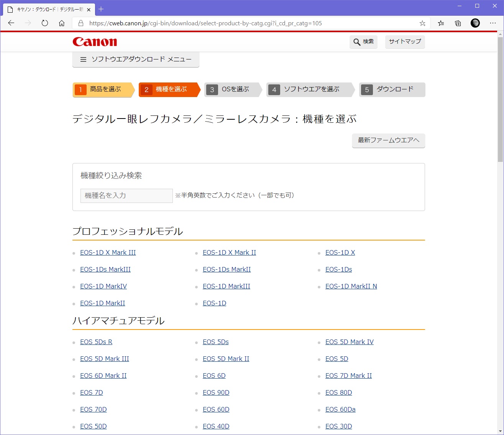Open the EOS-1D X link

coord(340,252)
